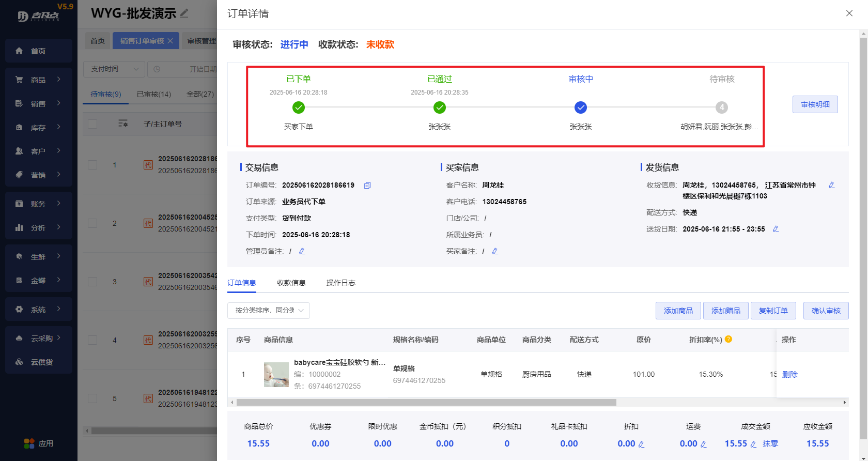
Task: Check the checkbox for order row 1
Action: pos(92,165)
